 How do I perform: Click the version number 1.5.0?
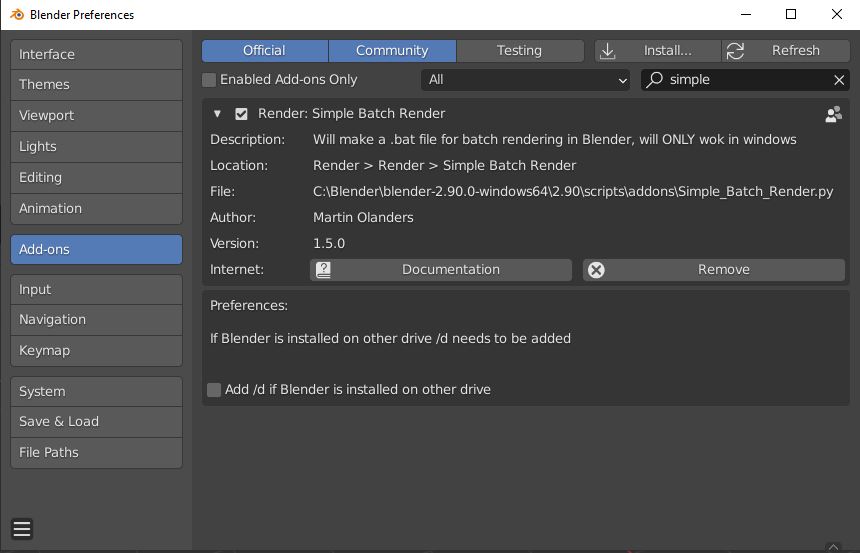tap(329, 244)
